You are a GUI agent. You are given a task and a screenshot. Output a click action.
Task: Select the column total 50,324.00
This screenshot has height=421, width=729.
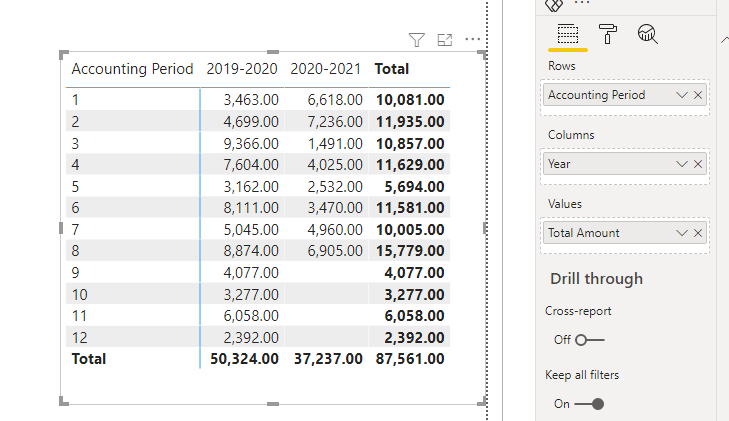click(245, 359)
